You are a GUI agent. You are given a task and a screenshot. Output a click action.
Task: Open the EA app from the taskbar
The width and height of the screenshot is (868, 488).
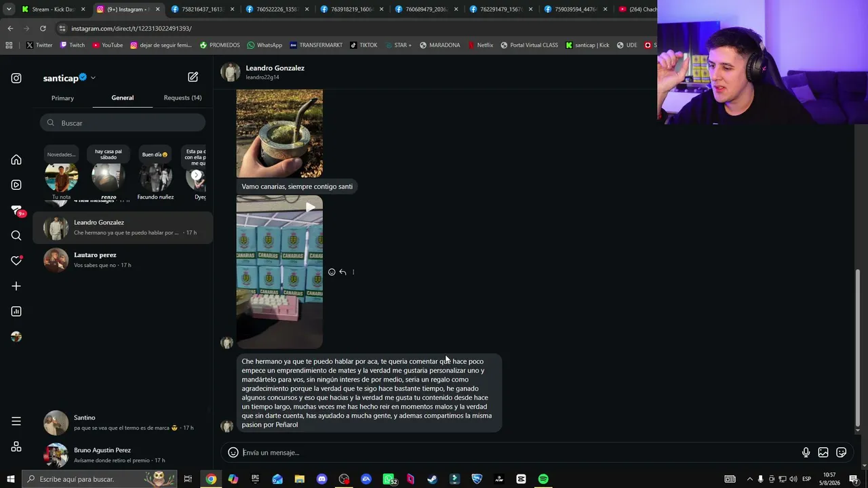coord(366,479)
